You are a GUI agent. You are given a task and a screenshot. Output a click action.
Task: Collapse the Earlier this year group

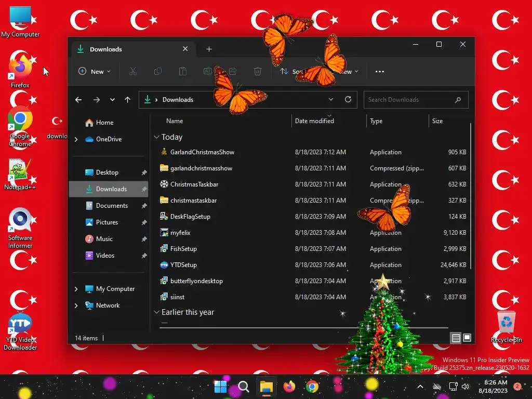coord(156,312)
